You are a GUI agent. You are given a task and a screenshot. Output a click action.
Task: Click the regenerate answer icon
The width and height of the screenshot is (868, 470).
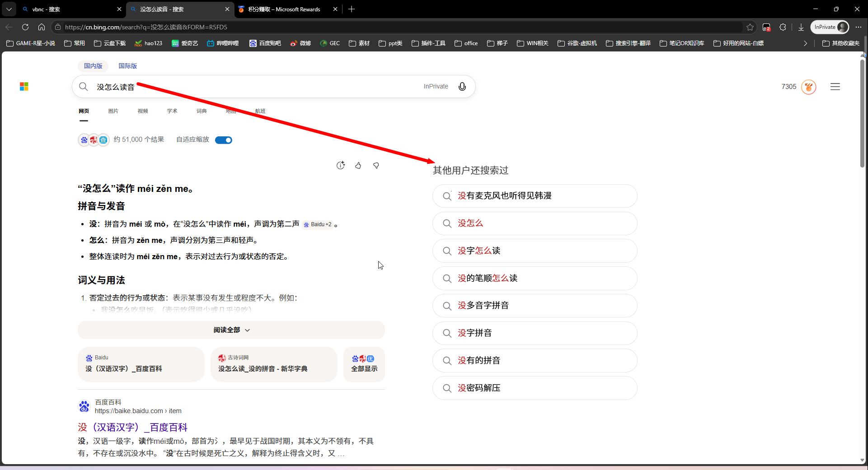(341, 165)
